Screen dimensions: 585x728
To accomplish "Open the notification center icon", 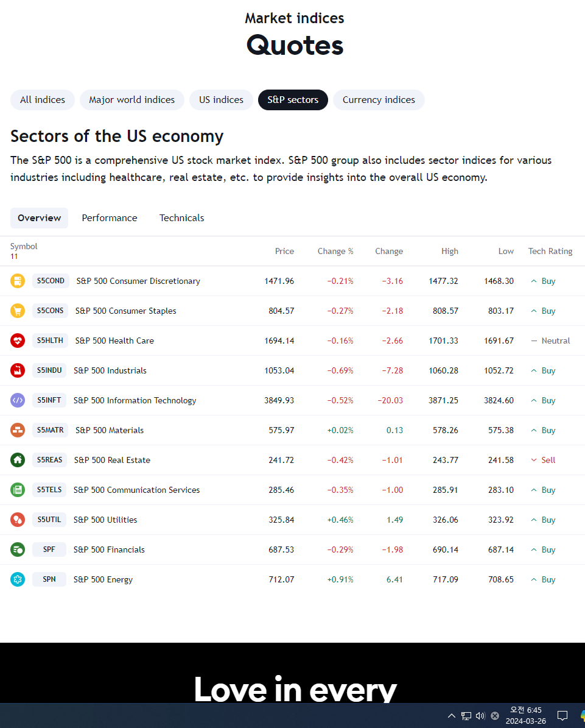I will 562,715.
